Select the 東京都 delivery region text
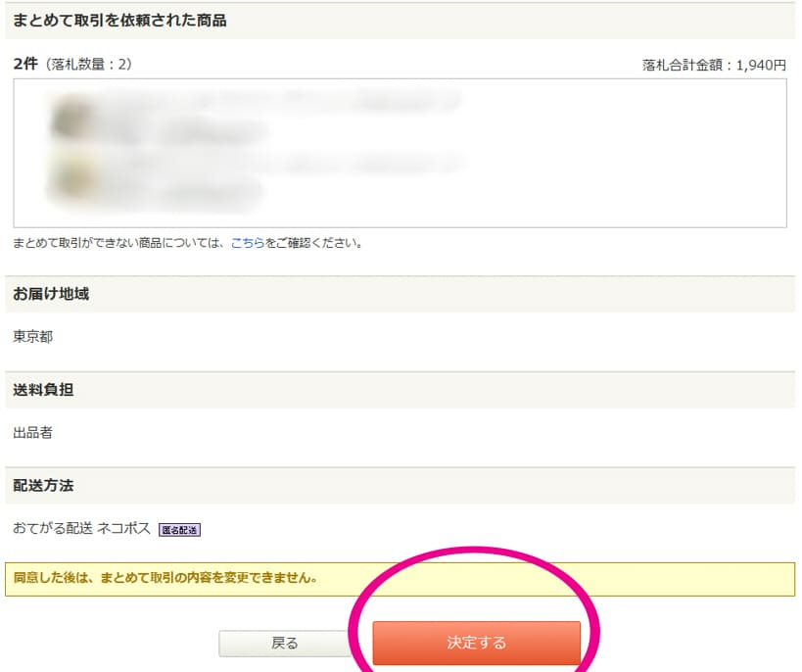 coord(33,337)
